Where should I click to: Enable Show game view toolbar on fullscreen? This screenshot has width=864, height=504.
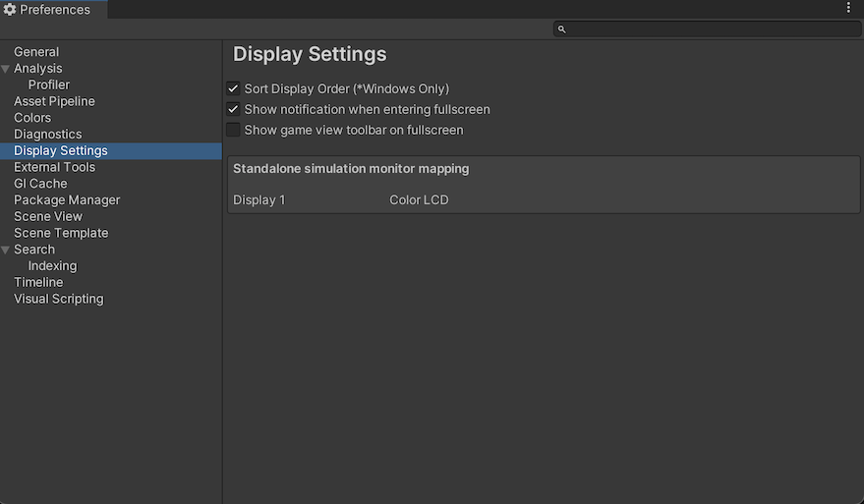[x=234, y=130]
